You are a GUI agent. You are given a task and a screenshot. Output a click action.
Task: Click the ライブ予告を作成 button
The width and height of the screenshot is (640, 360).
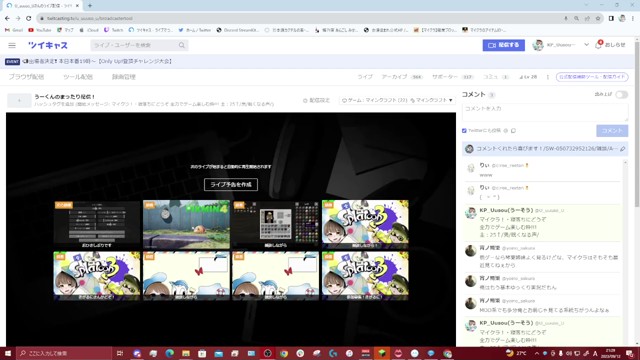pos(231,184)
